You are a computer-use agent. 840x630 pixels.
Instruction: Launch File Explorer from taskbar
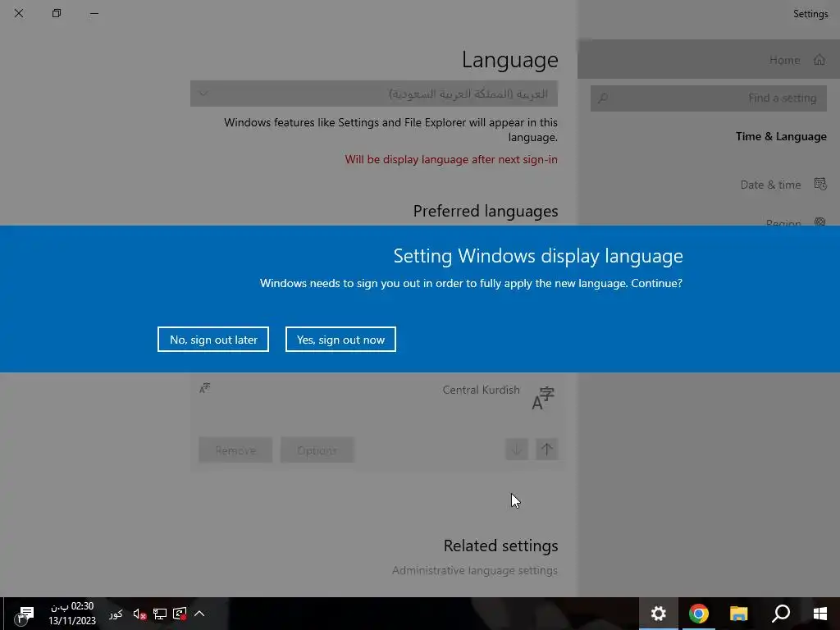tap(739, 614)
